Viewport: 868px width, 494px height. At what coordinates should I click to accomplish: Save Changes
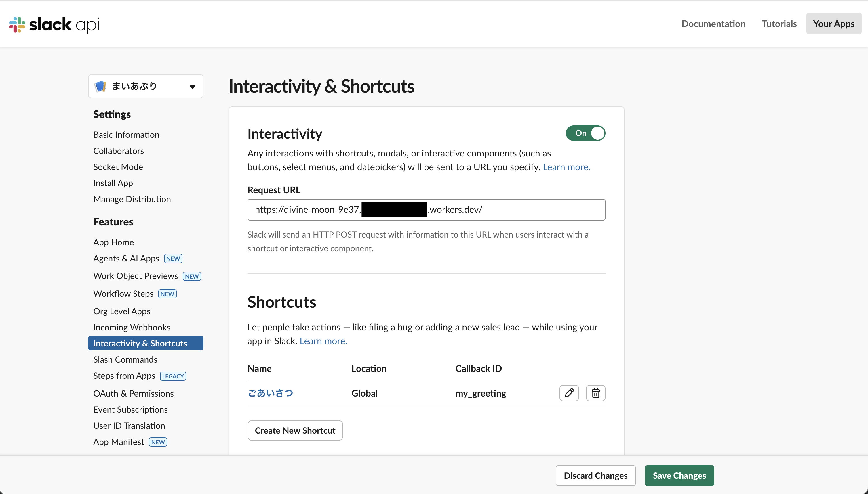tap(679, 475)
